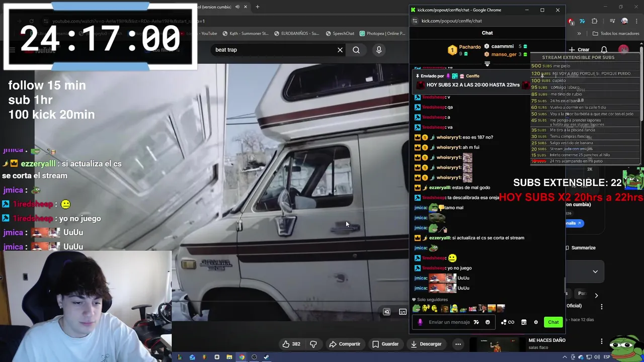Click the YouTube search magnifier button
The height and width of the screenshot is (362, 644).
tap(356, 50)
